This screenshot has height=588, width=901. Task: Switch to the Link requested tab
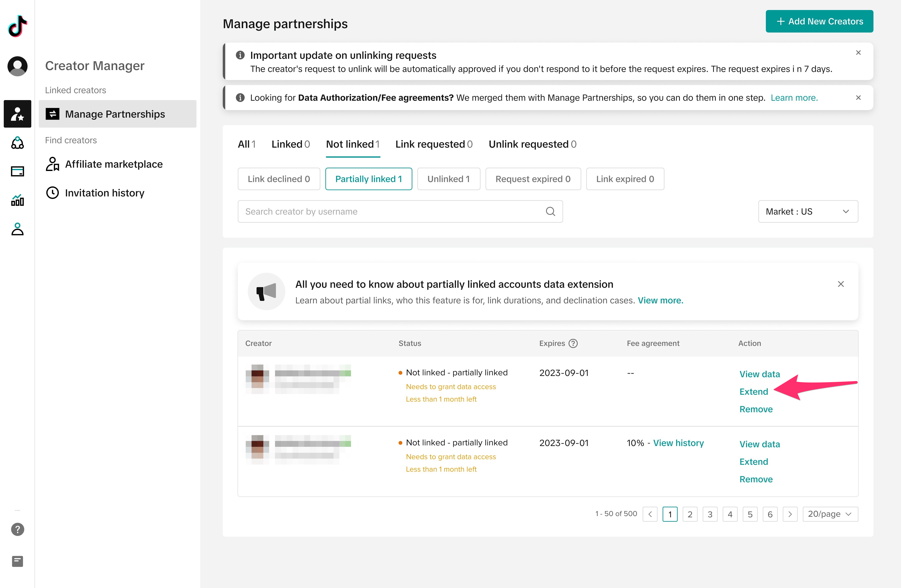pyautogui.click(x=434, y=144)
